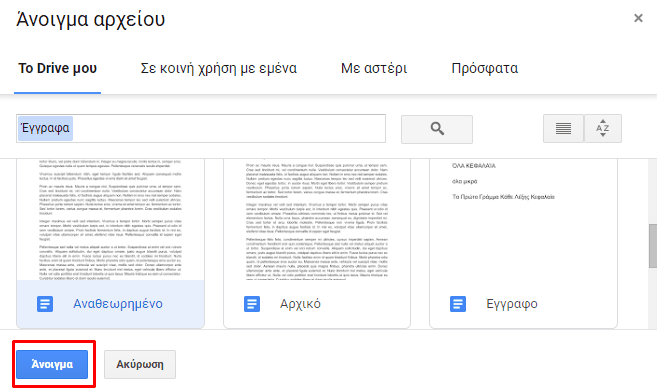Open the Σε κοινή χρήση με εμένα tab

(218, 68)
